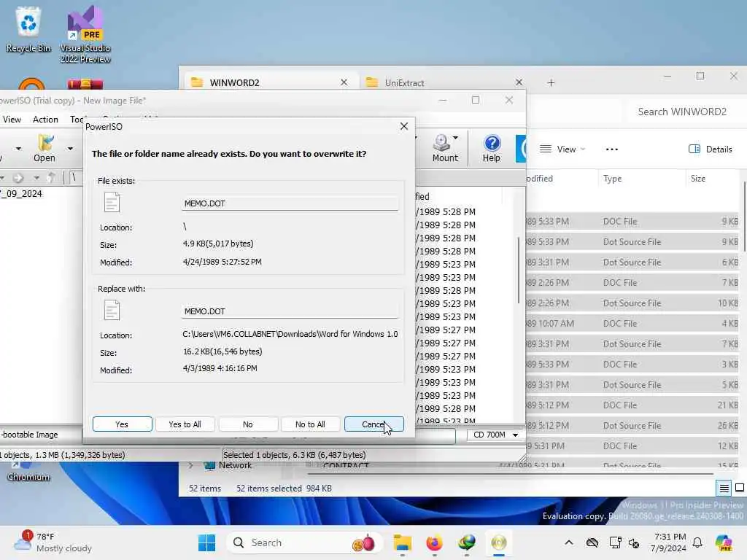
Task: Open Visual Studio 2022 Preview shortcut
Action: pos(85,34)
